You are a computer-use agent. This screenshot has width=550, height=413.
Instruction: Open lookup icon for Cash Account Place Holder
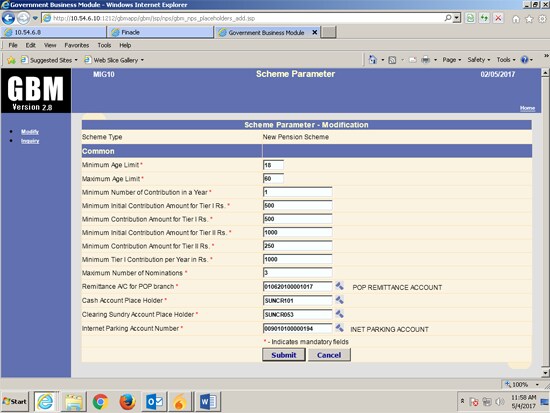(x=339, y=300)
